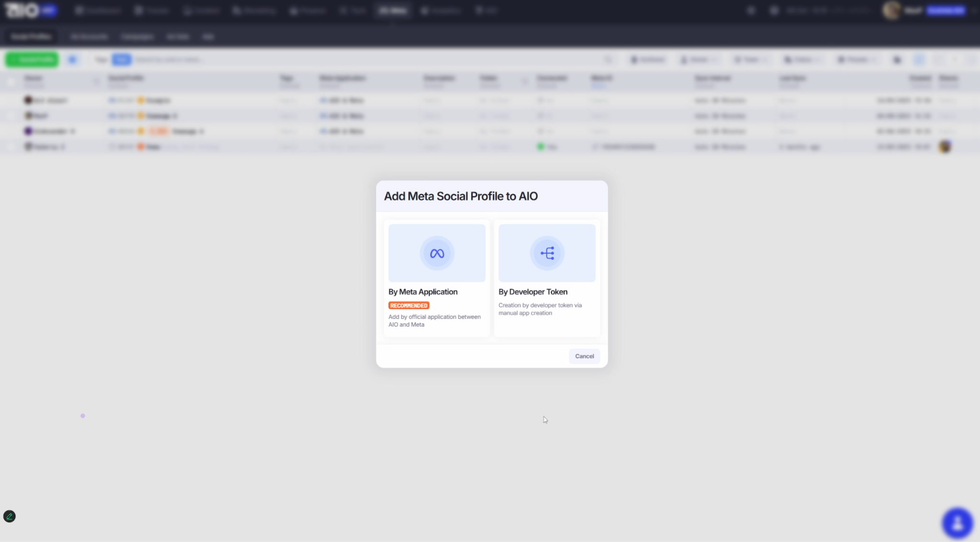The image size is (980, 542).
Task: Click the green pencil edit icon
Action: [10, 516]
